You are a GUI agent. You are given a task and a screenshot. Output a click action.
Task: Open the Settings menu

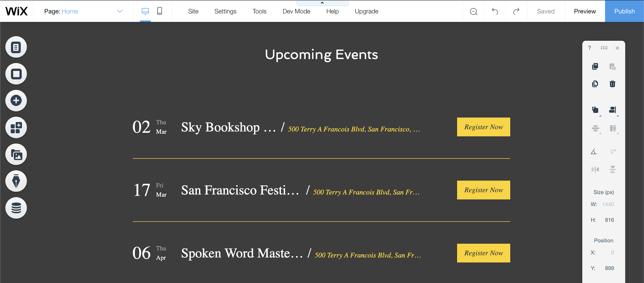coord(225,11)
